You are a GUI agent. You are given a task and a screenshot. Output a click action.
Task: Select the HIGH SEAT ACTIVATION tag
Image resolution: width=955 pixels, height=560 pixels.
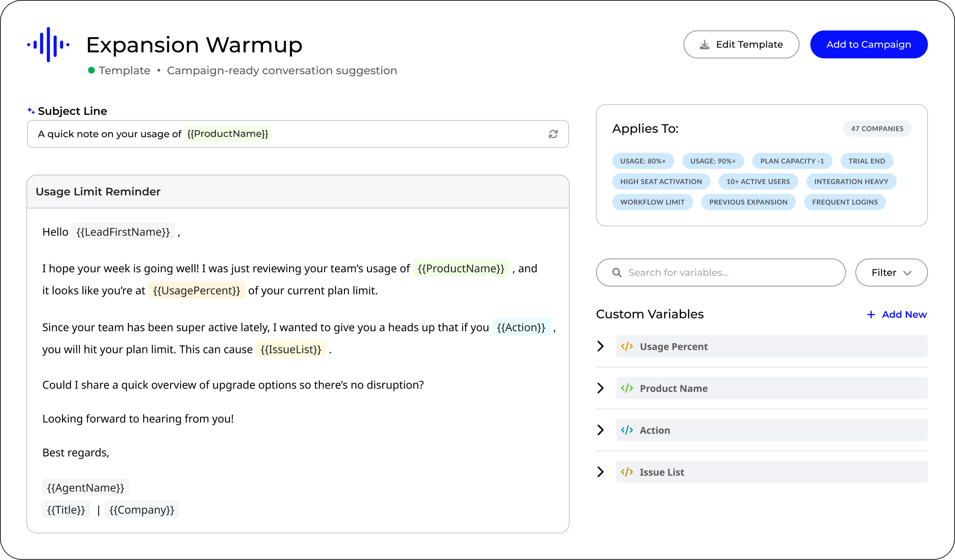click(x=661, y=182)
